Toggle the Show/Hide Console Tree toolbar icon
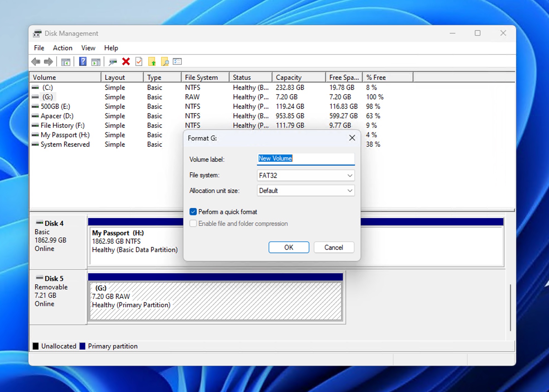Viewport: 549px width, 392px height. [66, 62]
